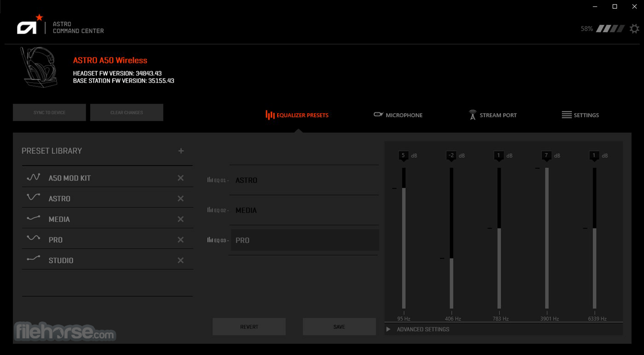
Task: Click the 783 Hz band's 1 dB value box
Action: pos(499,155)
